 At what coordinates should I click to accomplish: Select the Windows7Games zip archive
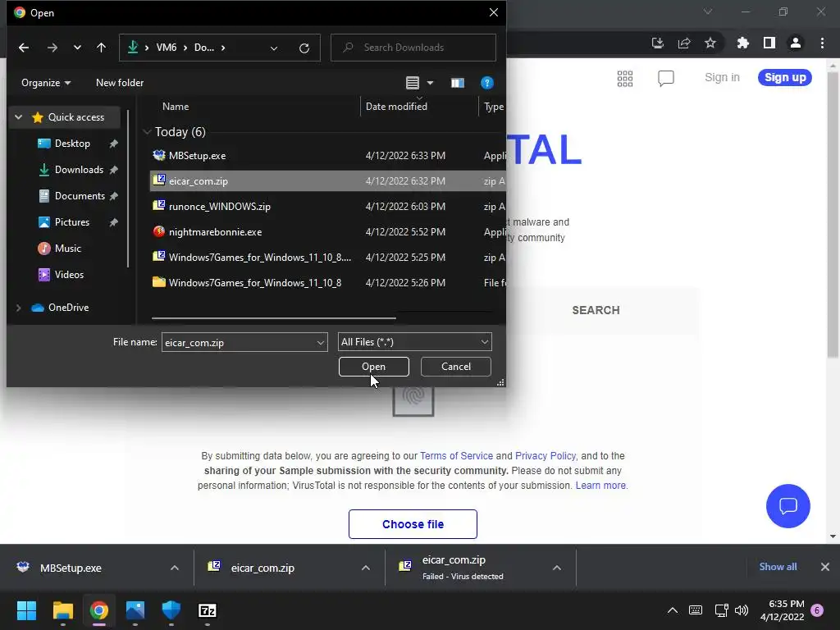[328, 257]
